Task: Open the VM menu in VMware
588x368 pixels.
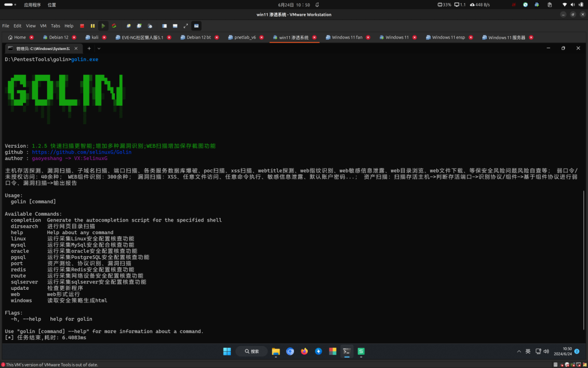Action: click(x=44, y=25)
